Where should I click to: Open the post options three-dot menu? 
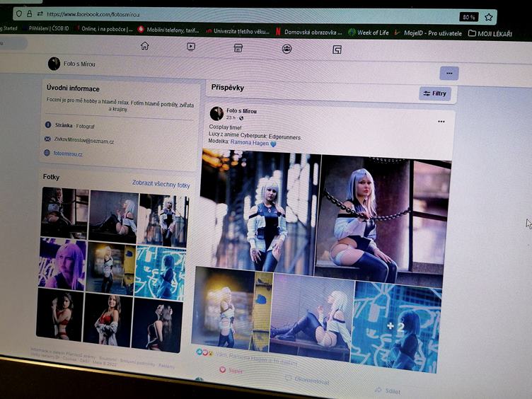coord(441,122)
